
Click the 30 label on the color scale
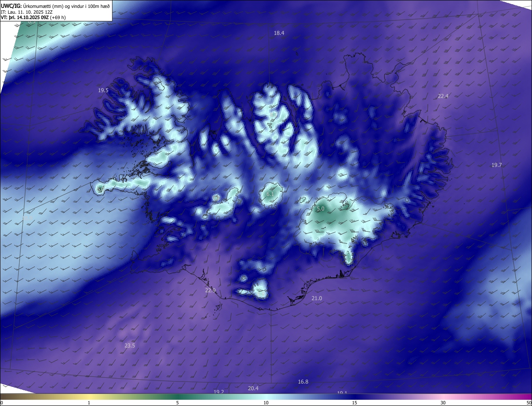[443, 403]
